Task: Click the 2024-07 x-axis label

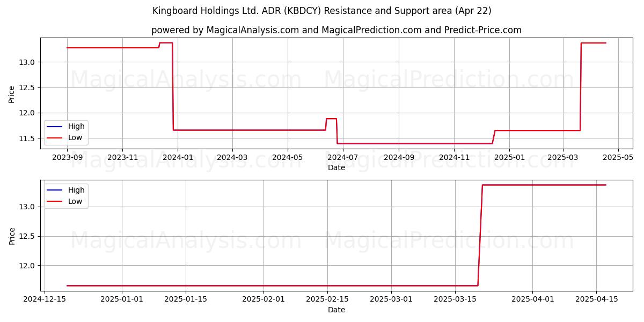Action: (x=343, y=157)
